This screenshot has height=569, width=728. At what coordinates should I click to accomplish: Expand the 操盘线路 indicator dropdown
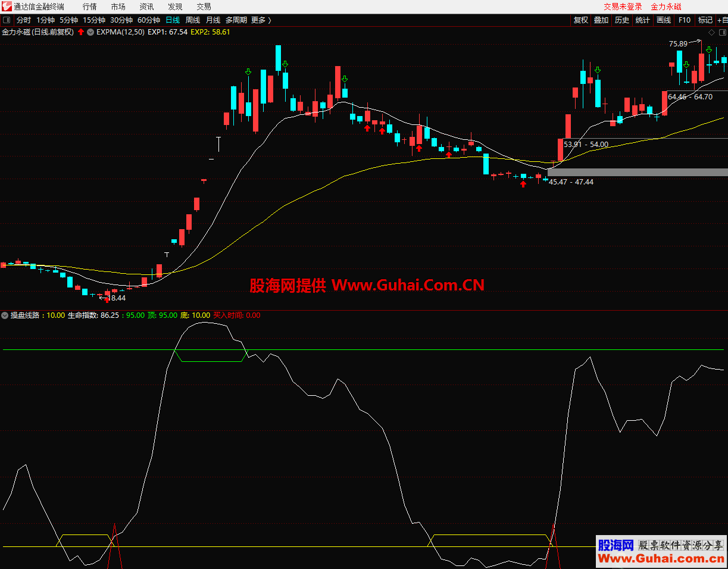coord(5,315)
